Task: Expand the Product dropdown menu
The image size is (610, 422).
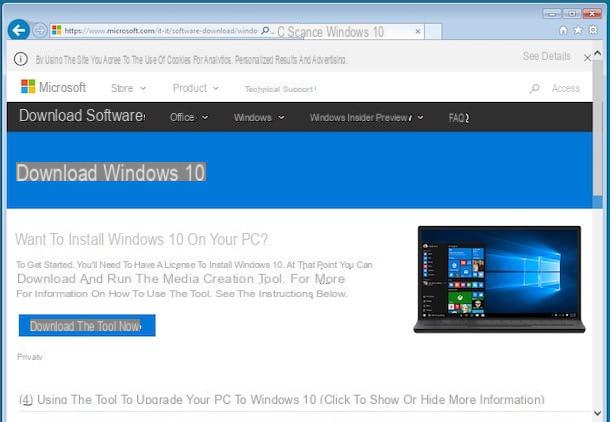Action: tap(196, 88)
